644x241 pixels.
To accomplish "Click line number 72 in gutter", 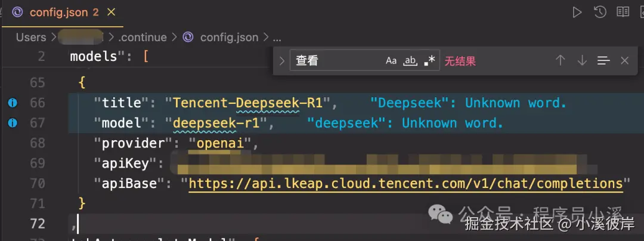I will point(38,223).
